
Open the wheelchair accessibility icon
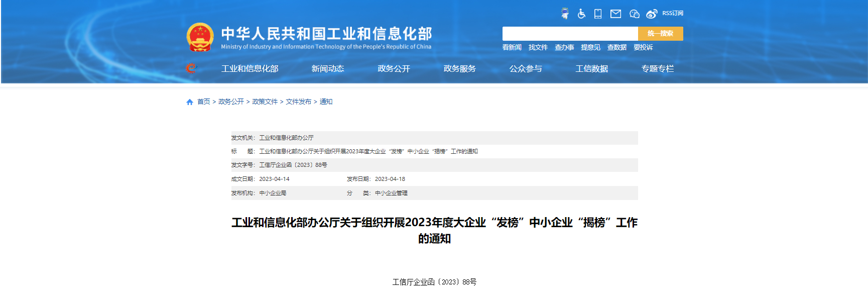click(x=581, y=14)
